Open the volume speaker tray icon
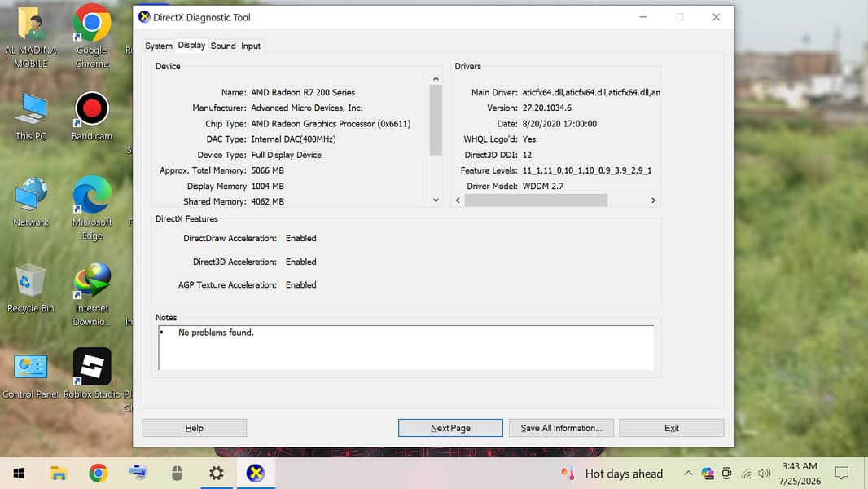The height and width of the screenshot is (489, 868). 765,474
